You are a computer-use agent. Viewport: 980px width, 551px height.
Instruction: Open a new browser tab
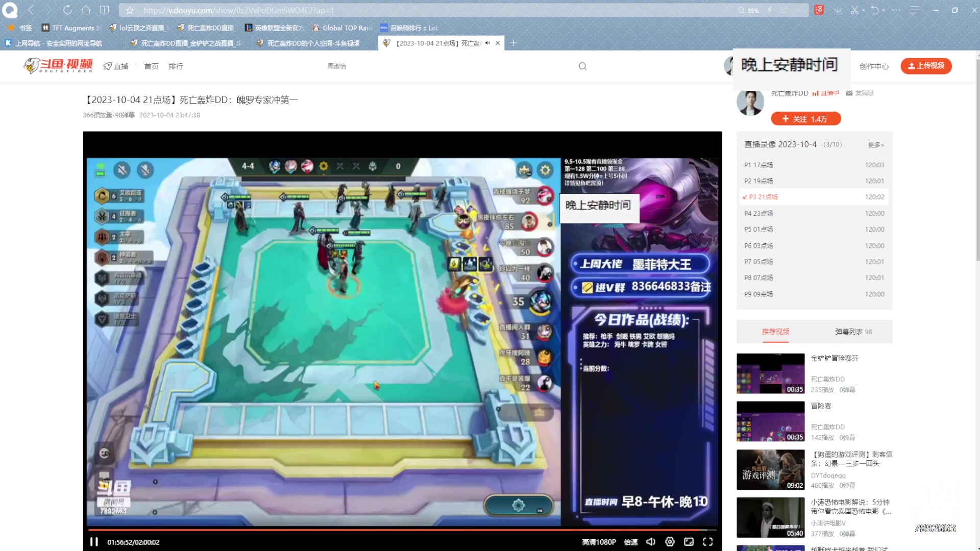(x=513, y=43)
